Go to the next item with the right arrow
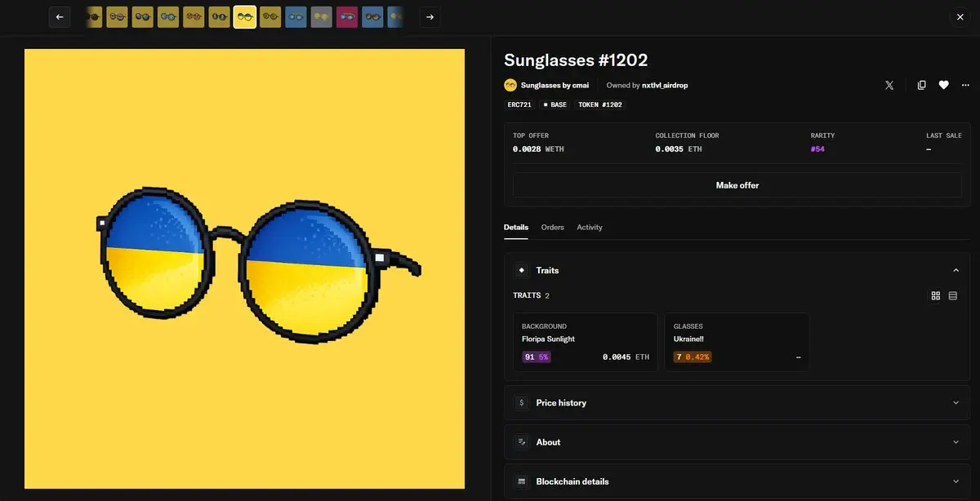Viewport: 980px width, 501px height. point(430,17)
